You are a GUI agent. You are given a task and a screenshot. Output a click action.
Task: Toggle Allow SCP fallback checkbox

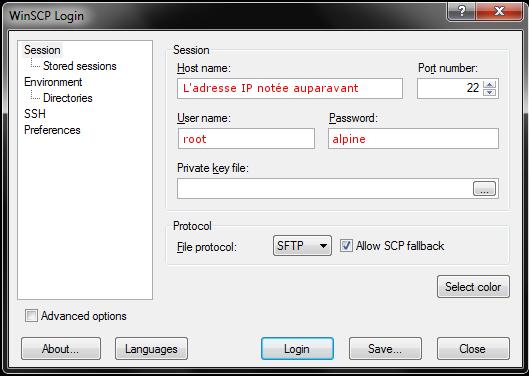tap(346, 245)
